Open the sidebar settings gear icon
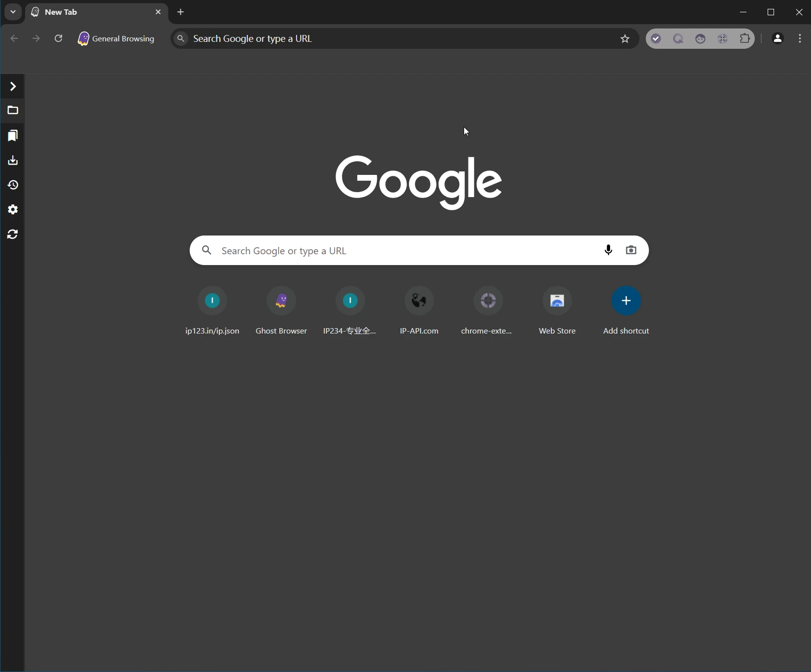 click(13, 209)
